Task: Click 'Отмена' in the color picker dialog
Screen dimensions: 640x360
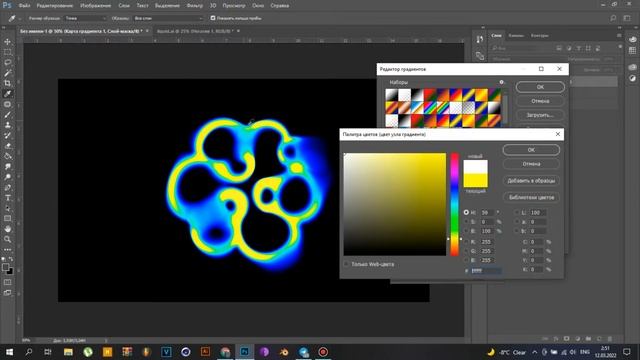Action: [x=531, y=164]
